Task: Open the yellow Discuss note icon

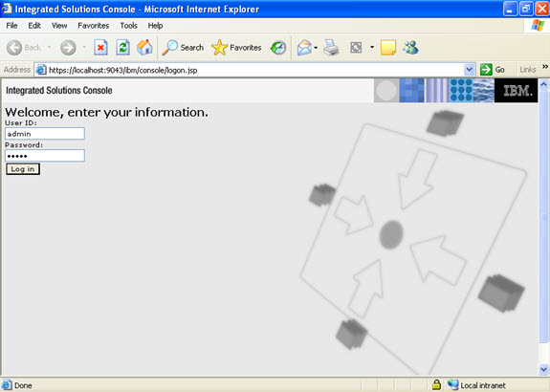Action: pyautogui.click(x=388, y=48)
